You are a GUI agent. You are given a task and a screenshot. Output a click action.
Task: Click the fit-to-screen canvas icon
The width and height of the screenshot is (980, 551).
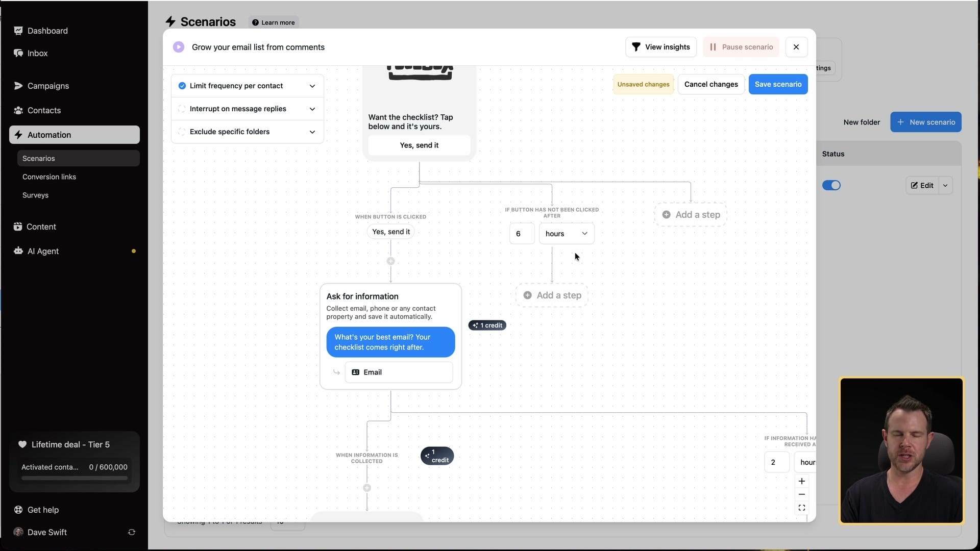tap(802, 508)
